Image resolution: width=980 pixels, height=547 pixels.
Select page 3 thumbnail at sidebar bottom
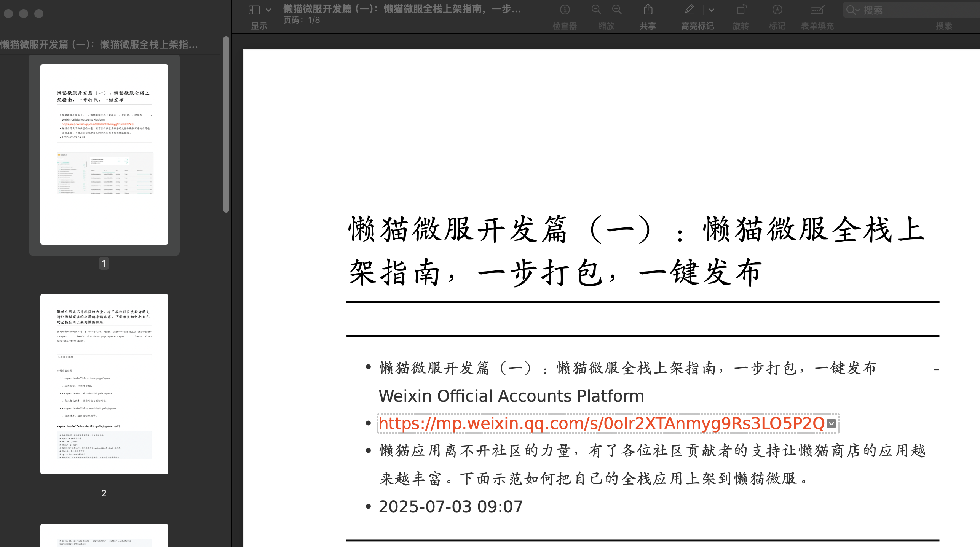click(x=104, y=536)
